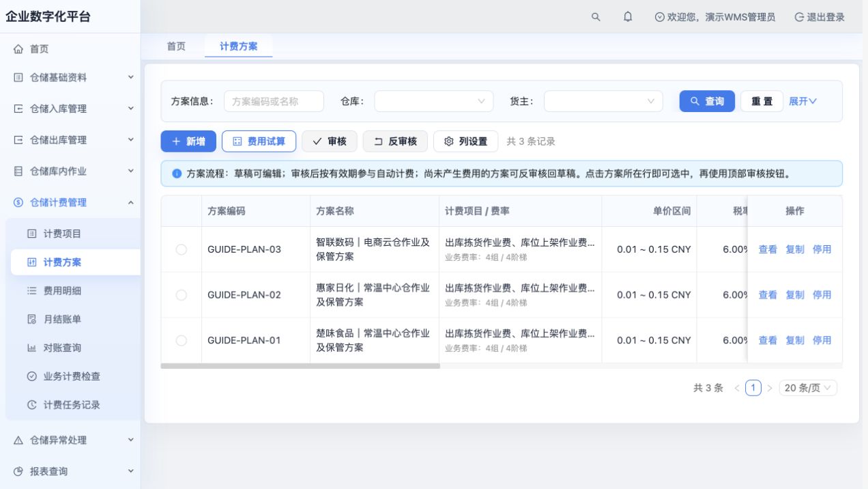Click the 月结账单 document icon
Screen dimensions: 868x489
click(x=31, y=320)
